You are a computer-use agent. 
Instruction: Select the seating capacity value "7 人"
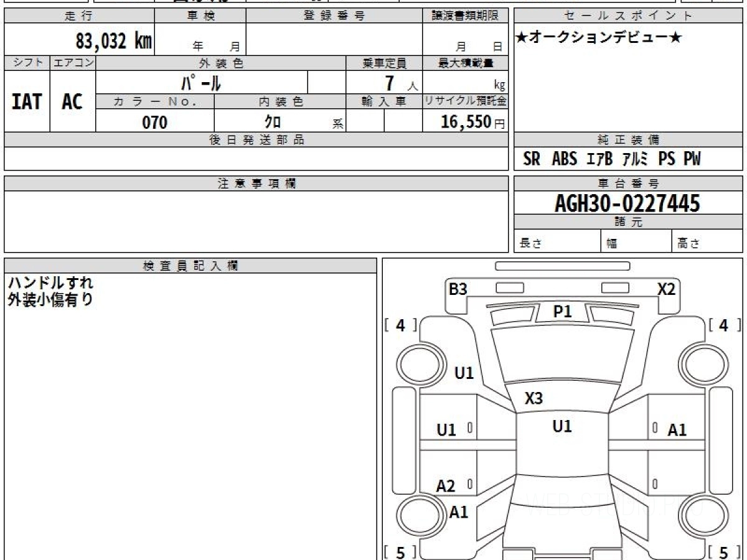(x=401, y=83)
